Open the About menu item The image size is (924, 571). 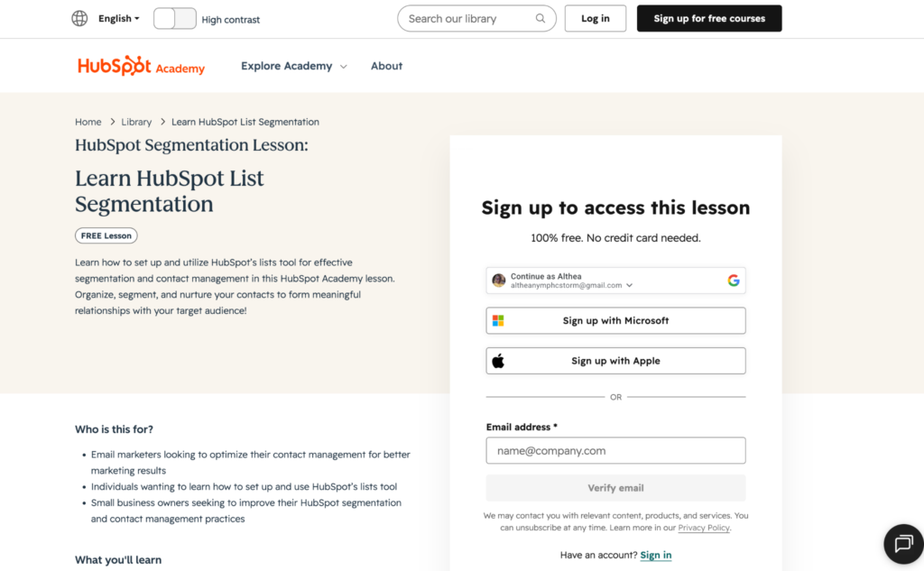pos(386,66)
